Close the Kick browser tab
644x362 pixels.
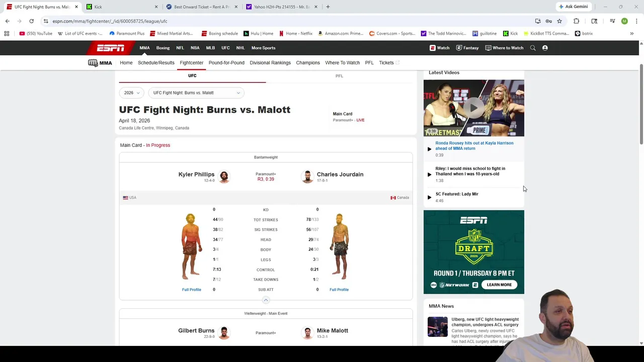pos(156,7)
